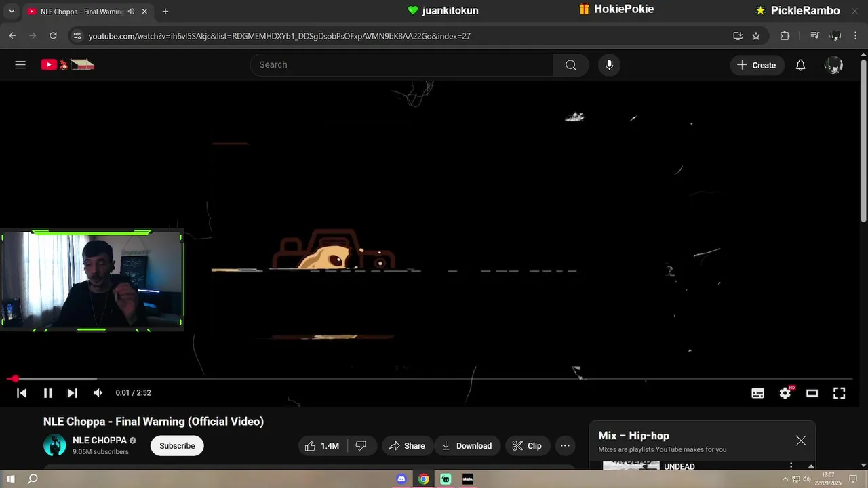The width and height of the screenshot is (868, 488).
Task: Open the YouTube guide hamburger menu
Action: [x=20, y=65]
